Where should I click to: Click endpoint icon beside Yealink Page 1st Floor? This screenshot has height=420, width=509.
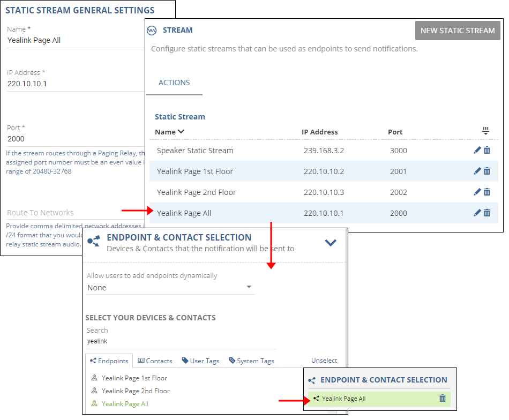pos(94,378)
